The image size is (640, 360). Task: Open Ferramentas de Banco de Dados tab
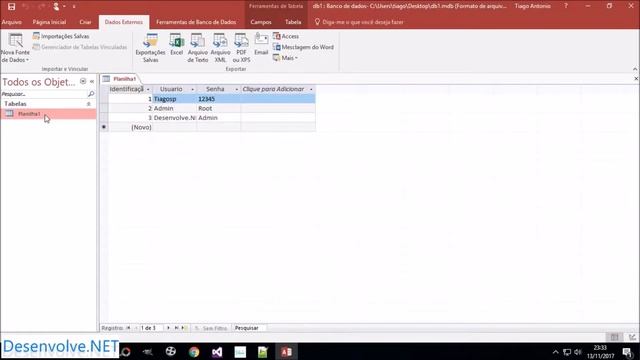(196, 22)
